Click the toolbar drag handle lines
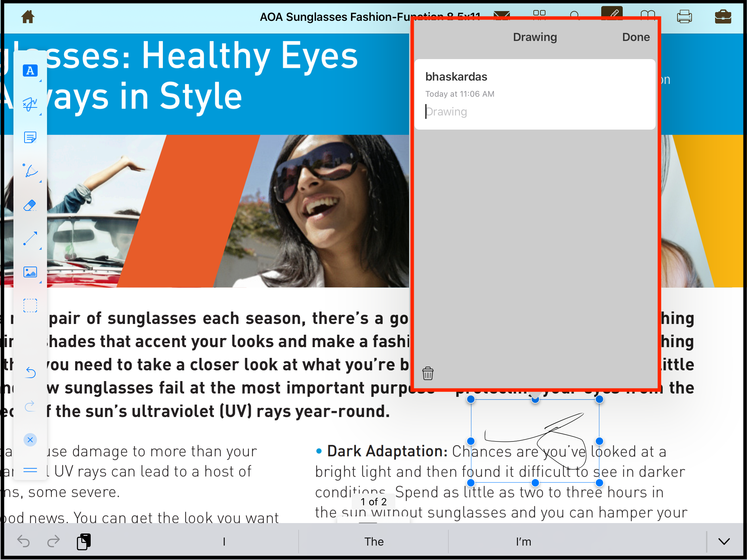This screenshot has width=747, height=560. coord(30,470)
